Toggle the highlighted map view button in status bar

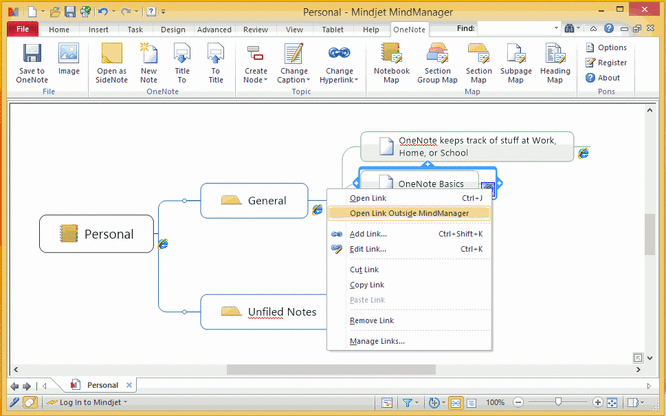[455, 402]
